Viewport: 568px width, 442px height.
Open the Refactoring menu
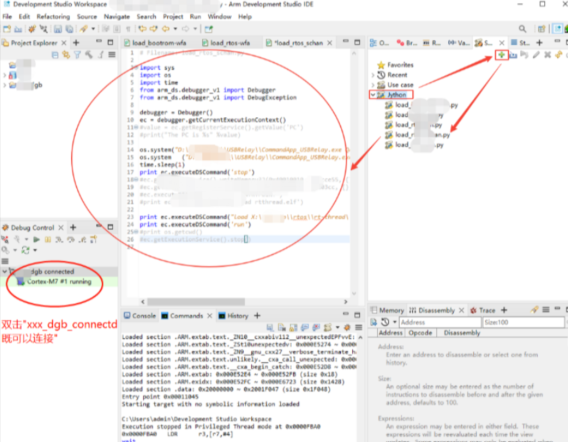click(x=53, y=17)
